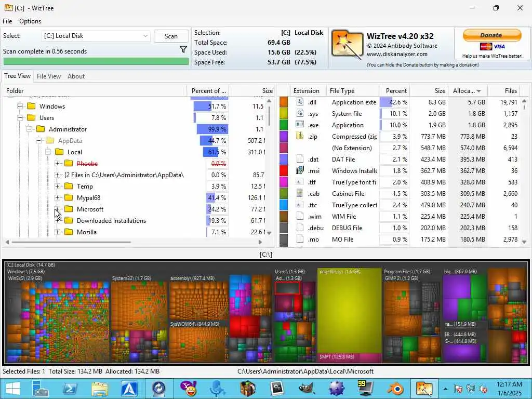Select the .dat file icon
Image resolution: width=532 pixels, height=399 pixels.
point(300,159)
